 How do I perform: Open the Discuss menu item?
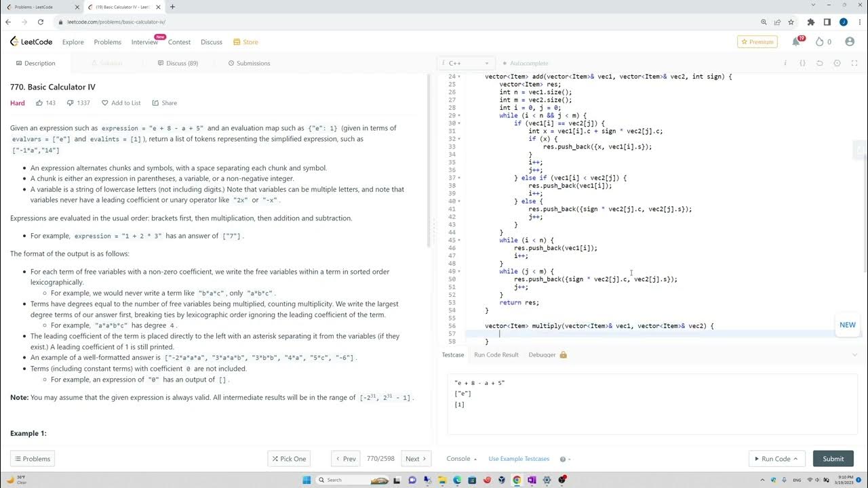(212, 42)
